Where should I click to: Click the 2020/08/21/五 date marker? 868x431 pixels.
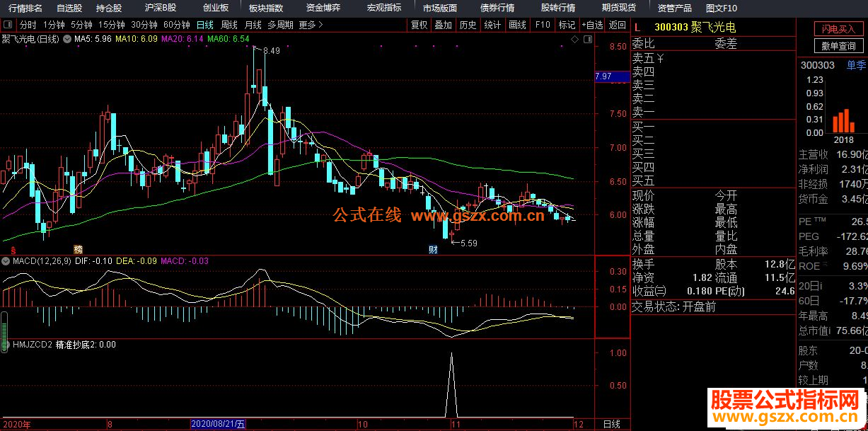(x=219, y=425)
